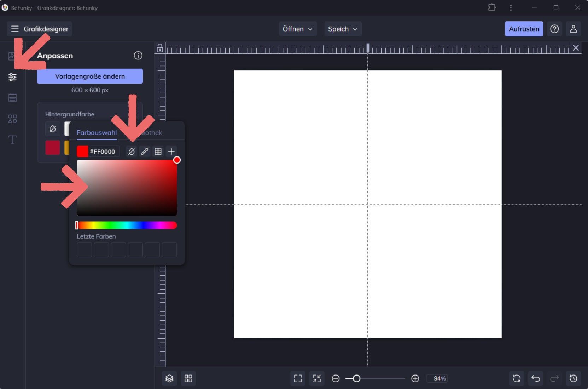Click the Hintergrundfarbe label
The height and width of the screenshot is (389, 588).
click(x=70, y=114)
